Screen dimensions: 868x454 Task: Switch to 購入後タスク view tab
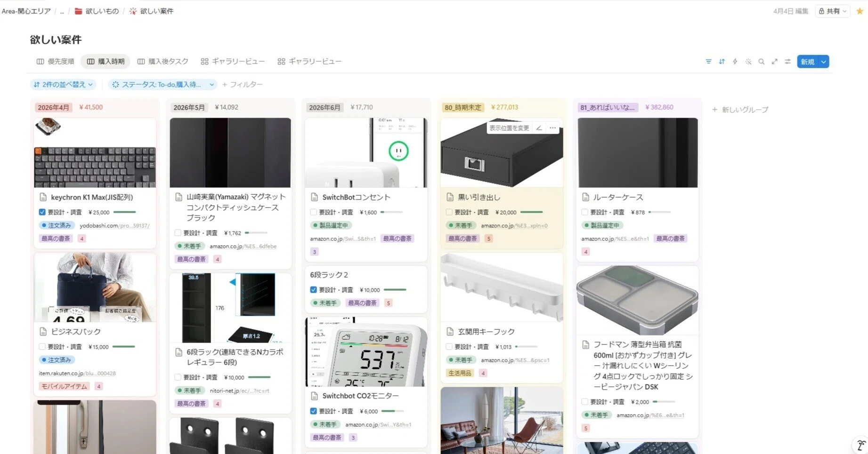tap(163, 62)
